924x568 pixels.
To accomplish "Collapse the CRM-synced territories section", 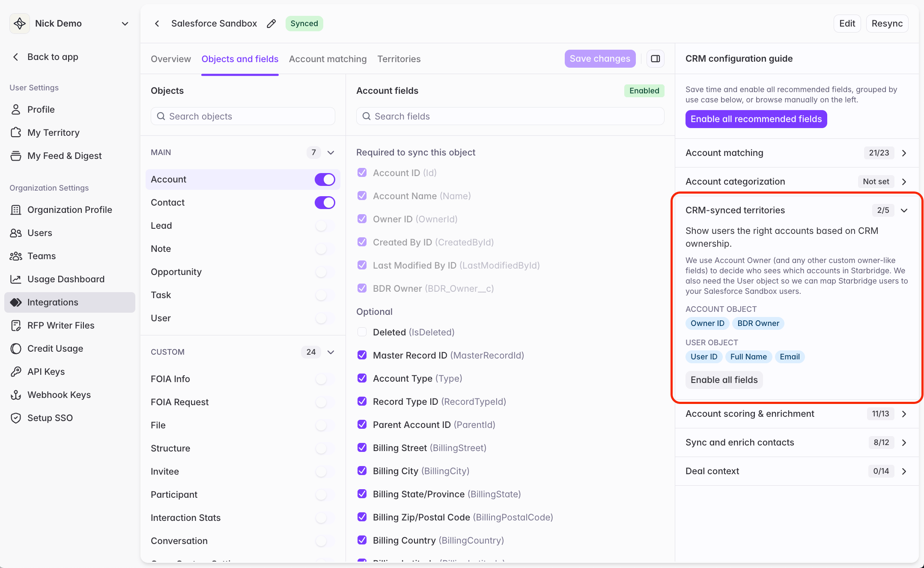I will point(904,210).
